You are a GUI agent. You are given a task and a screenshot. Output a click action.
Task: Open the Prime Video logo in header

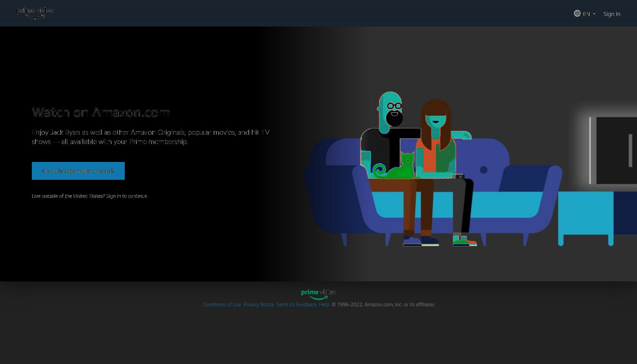[x=35, y=13]
